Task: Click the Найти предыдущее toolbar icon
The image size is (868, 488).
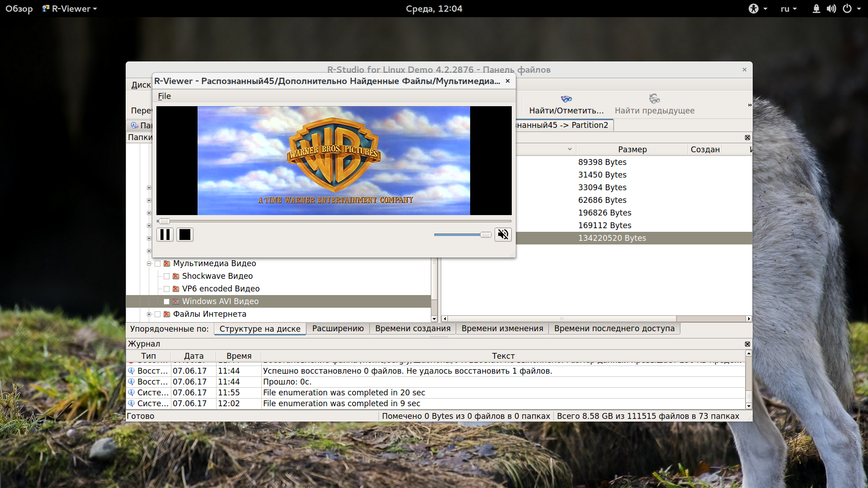Action: tap(654, 99)
